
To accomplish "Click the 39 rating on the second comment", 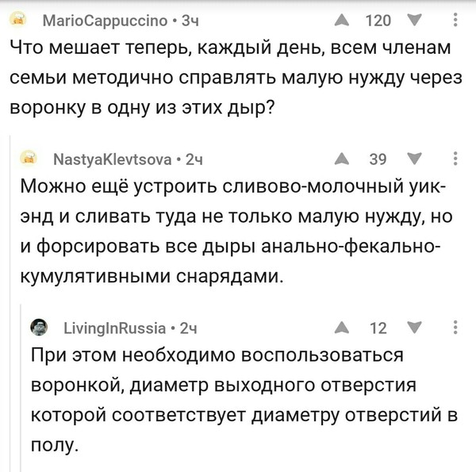I will (x=378, y=159).
